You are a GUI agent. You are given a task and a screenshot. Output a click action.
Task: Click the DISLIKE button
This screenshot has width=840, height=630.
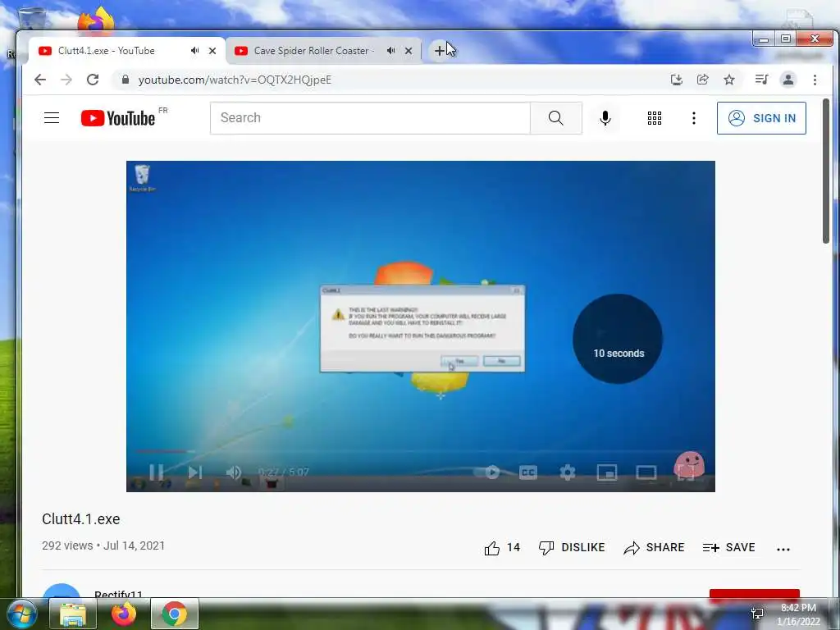[x=572, y=547]
